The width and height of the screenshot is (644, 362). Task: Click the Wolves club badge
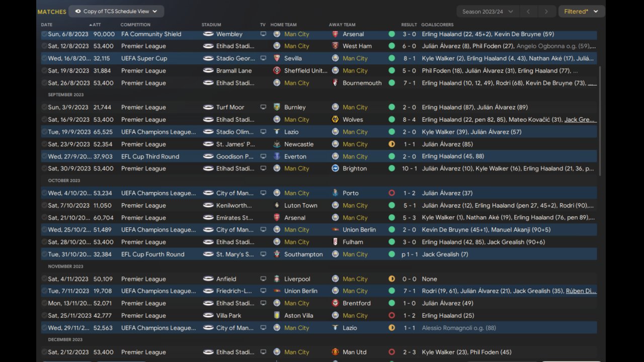pos(335,120)
